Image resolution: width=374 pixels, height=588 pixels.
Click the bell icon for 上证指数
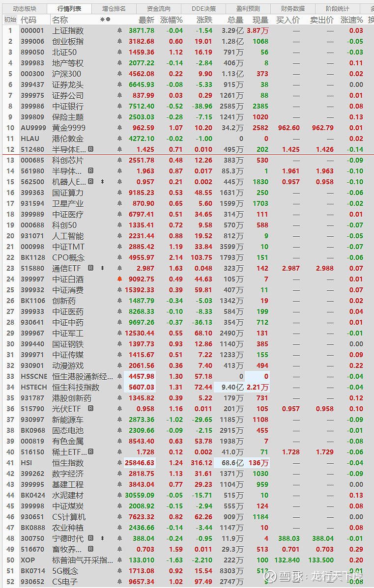pyautogui.click(x=119, y=30)
